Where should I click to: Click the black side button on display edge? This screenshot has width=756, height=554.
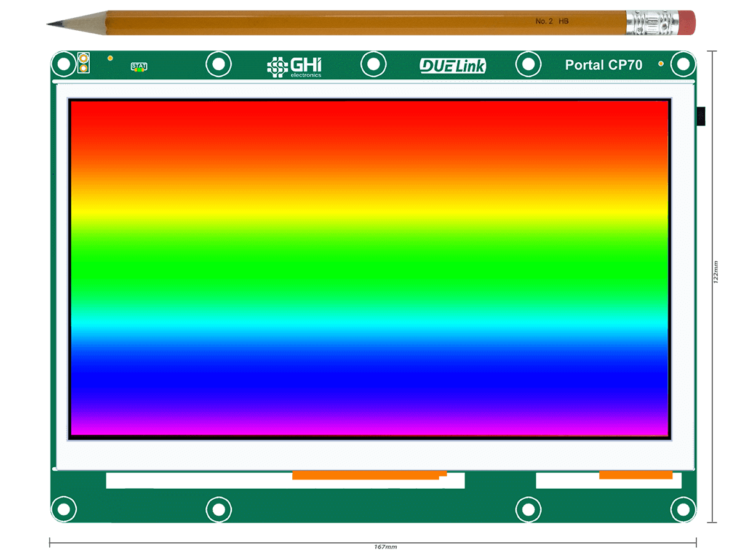(701, 116)
